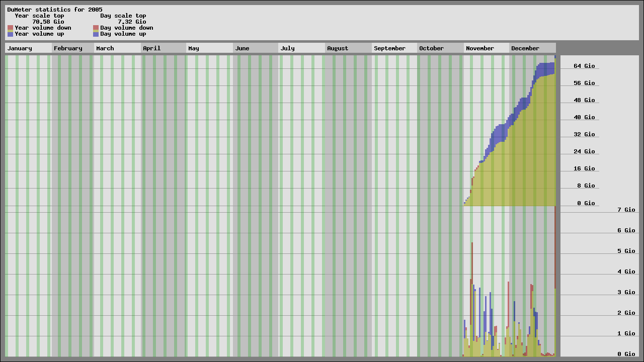Click the '6 Gio' day axis label
Image resolution: width=644 pixels, height=362 pixels.
pos(626,230)
